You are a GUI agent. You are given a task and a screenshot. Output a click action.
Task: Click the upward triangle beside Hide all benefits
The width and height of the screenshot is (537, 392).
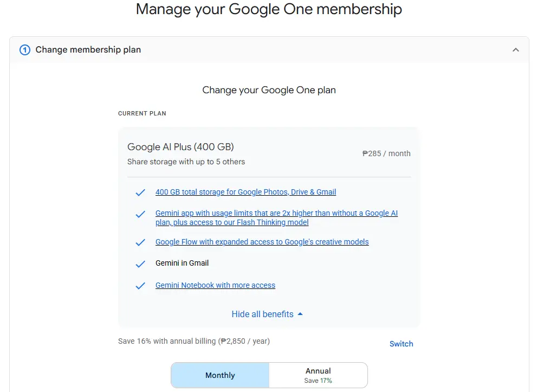[300, 314]
